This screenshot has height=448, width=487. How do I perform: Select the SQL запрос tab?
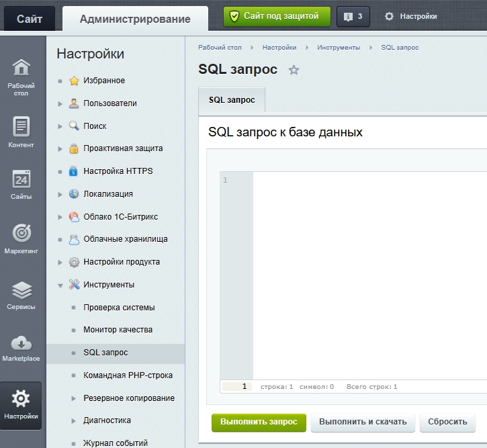click(x=232, y=99)
